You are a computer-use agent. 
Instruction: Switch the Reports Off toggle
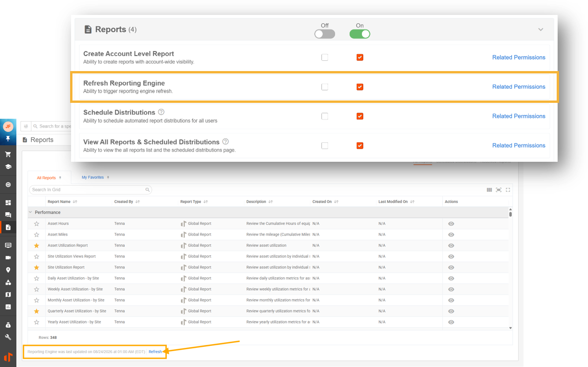pyautogui.click(x=325, y=34)
